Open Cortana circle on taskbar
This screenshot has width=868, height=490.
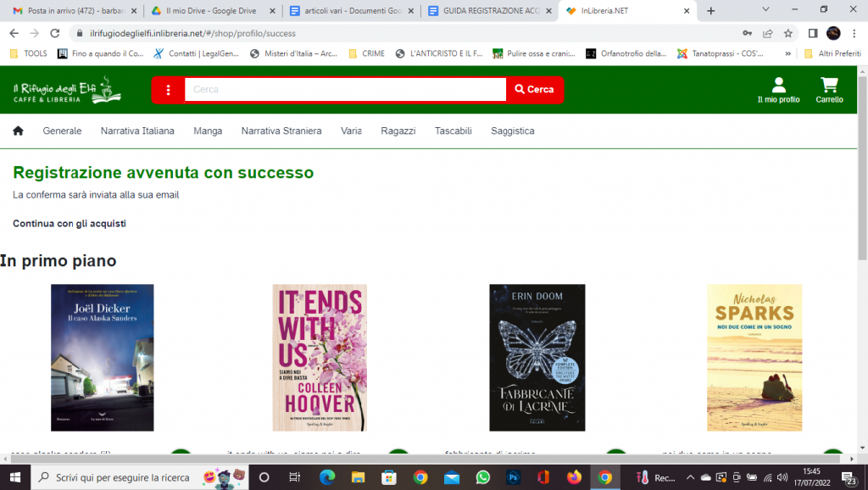(264, 477)
